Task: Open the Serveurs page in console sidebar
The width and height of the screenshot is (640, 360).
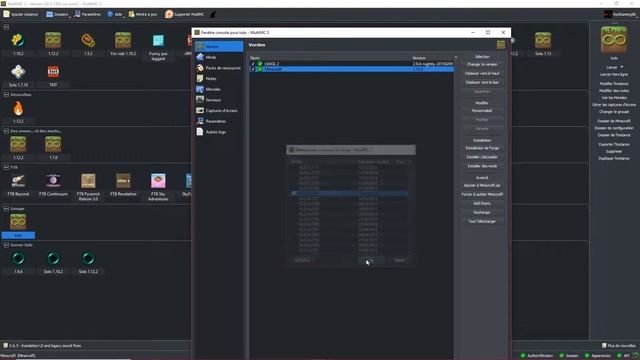Action: [219, 100]
